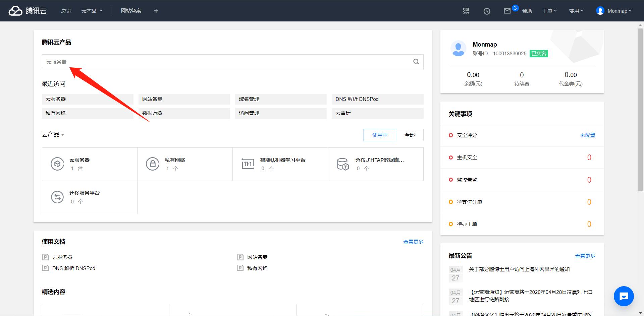Open the 工单 dropdown menu

pos(549,11)
